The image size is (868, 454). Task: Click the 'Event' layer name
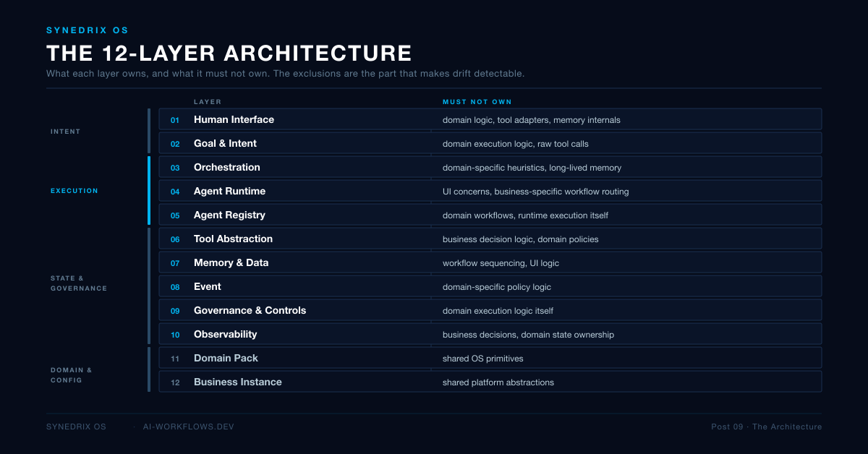tap(208, 286)
